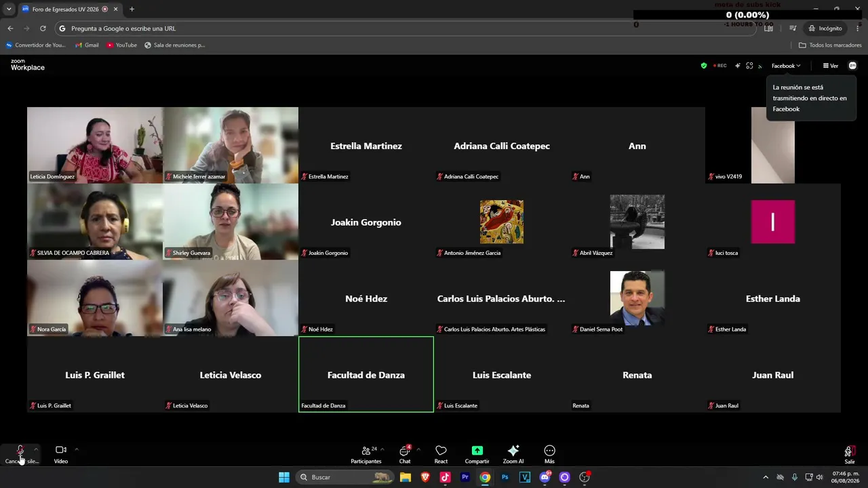This screenshot has width=868, height=488.
Task: Open Zoom AI companion
Action: (513, 454)
